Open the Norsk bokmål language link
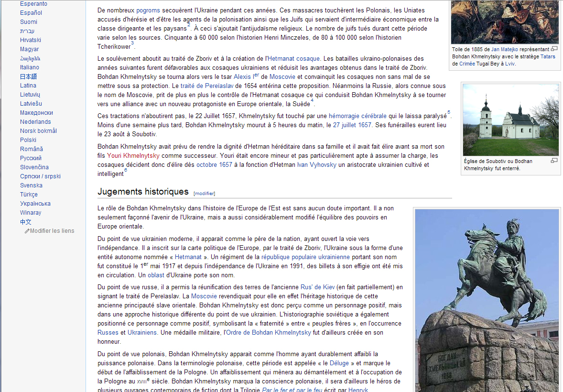This screenshot has width=563, height=392. [38, 131]
